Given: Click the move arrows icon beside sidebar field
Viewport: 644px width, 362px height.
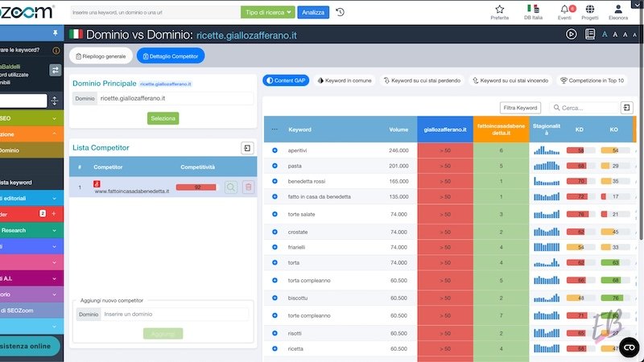Looking at the screenshot, I should pyautogui.click(x=54, y=101).
